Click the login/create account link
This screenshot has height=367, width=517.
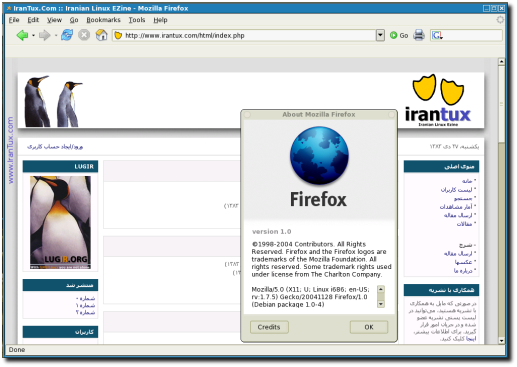[x=55, y=147]
